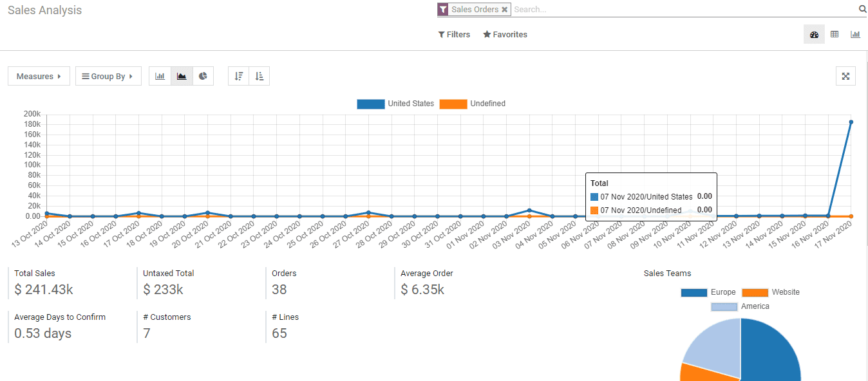Open the Filters dropdown
The width and height of the screenshot is (868, 381).
pyautogui.click(x=454, y=35)
